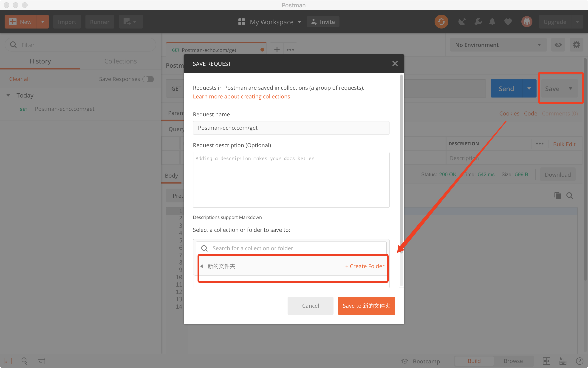Open the GET method dropdown
This screenshot has width=588, height=368.
tap(175, 89)
